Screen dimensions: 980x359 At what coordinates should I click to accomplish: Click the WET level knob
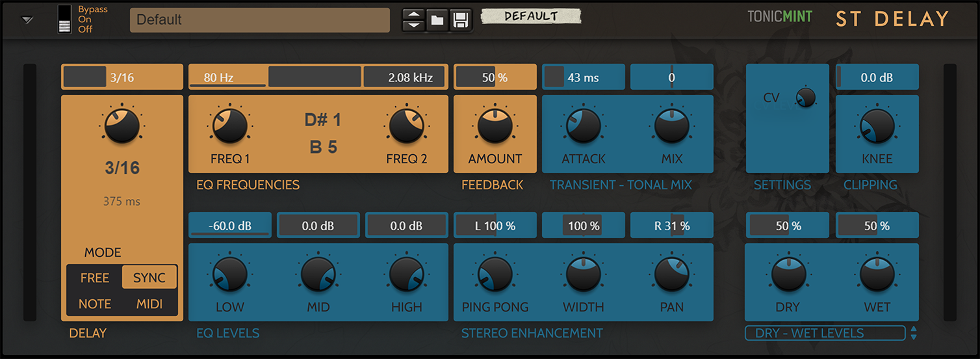coord(877,274)
